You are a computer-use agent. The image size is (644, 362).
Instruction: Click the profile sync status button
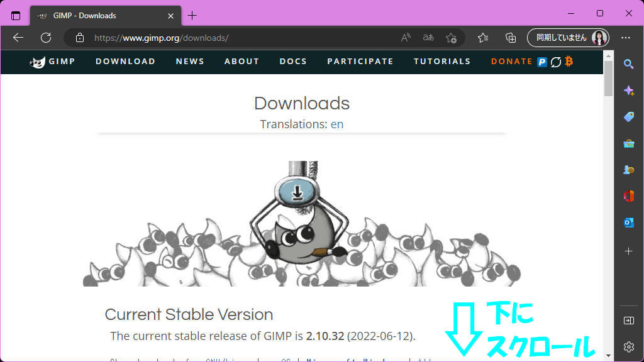[568, 38]
